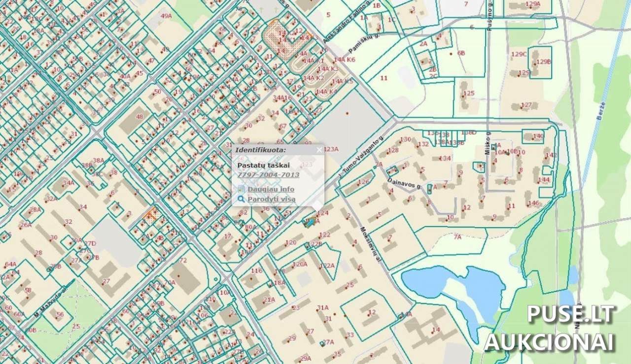Screen dimensions: 631x364
Task: Select building point 146
Action: (x=533, y=203)
